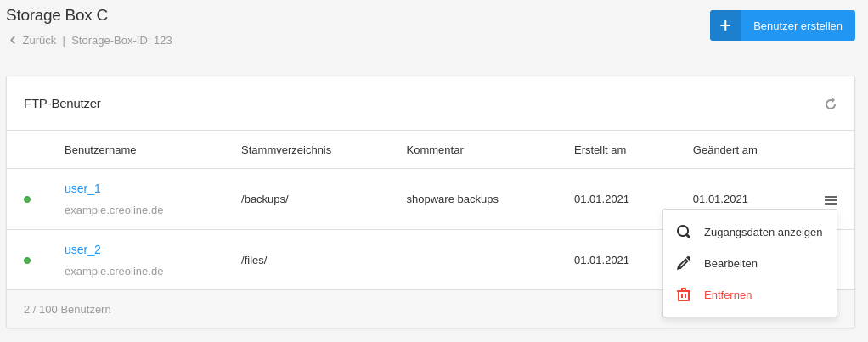The width and height of the screenshot is (868, 342).
Task: Select Zugangsdaten anzeigen menu entry
Action: [763, 232]
